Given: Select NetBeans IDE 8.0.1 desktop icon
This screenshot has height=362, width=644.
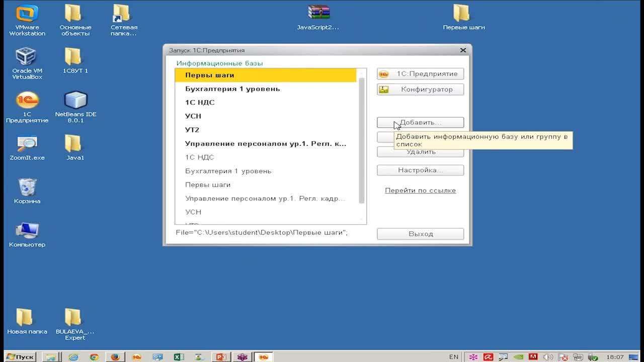Looking at the screenshot, I should point(75,107).
